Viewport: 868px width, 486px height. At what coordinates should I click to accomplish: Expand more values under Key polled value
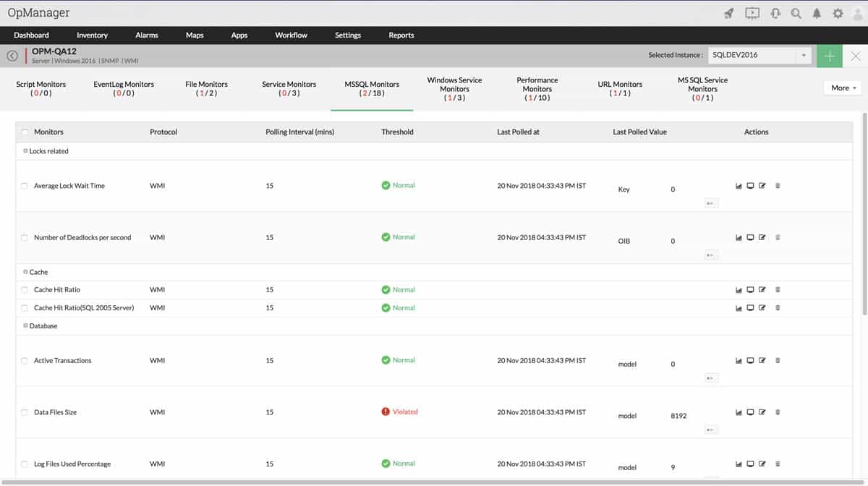click(711, 203)
